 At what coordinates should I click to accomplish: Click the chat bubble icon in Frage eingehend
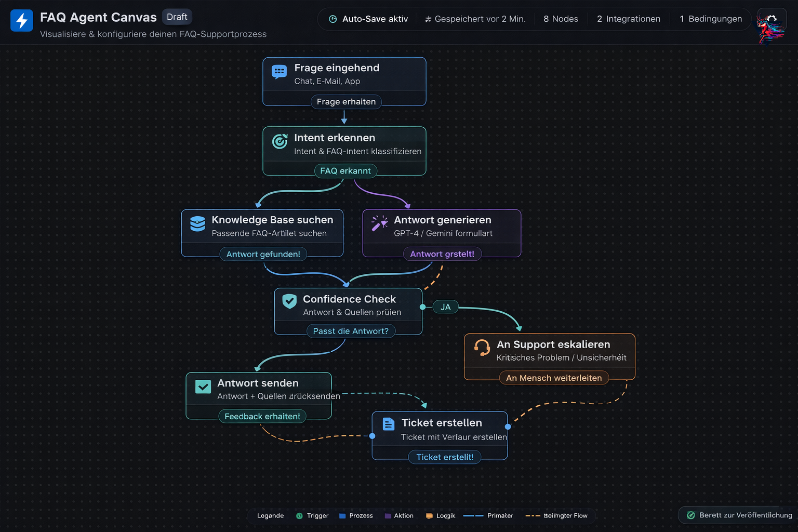(x=279, y=72)
